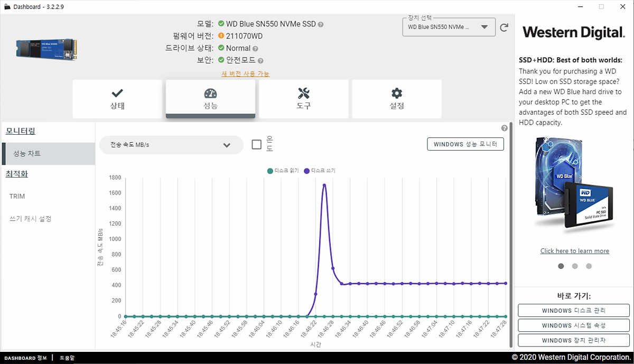Toggle 디스크 읽기 legend series
This screenshot has width=634, height=364.
pos(283,171)
